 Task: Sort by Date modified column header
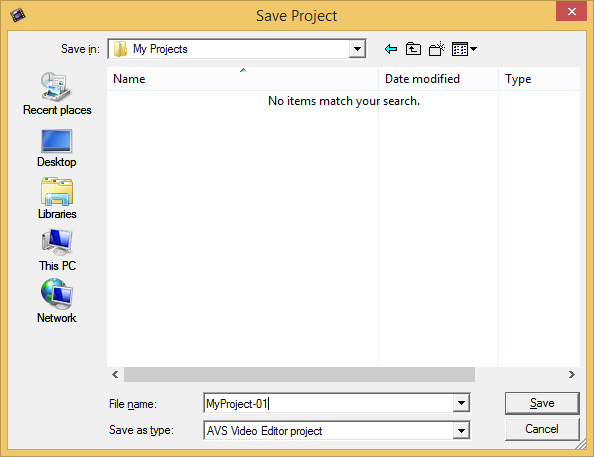click(x=438, y=79)
